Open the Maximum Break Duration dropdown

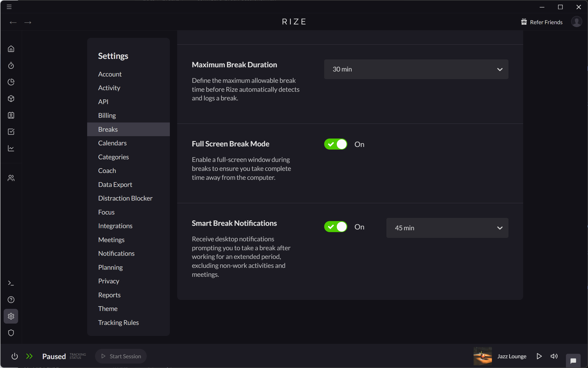[416, 69]
